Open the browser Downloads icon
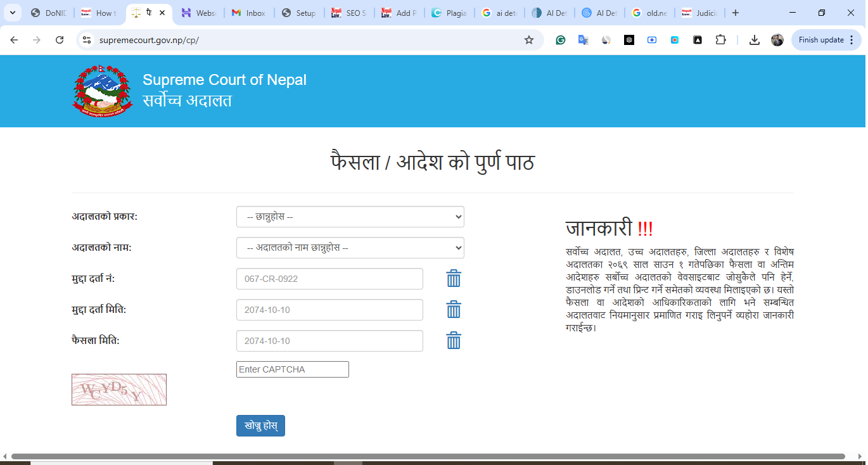Screen dimensions: 868x465 (754, 40)
